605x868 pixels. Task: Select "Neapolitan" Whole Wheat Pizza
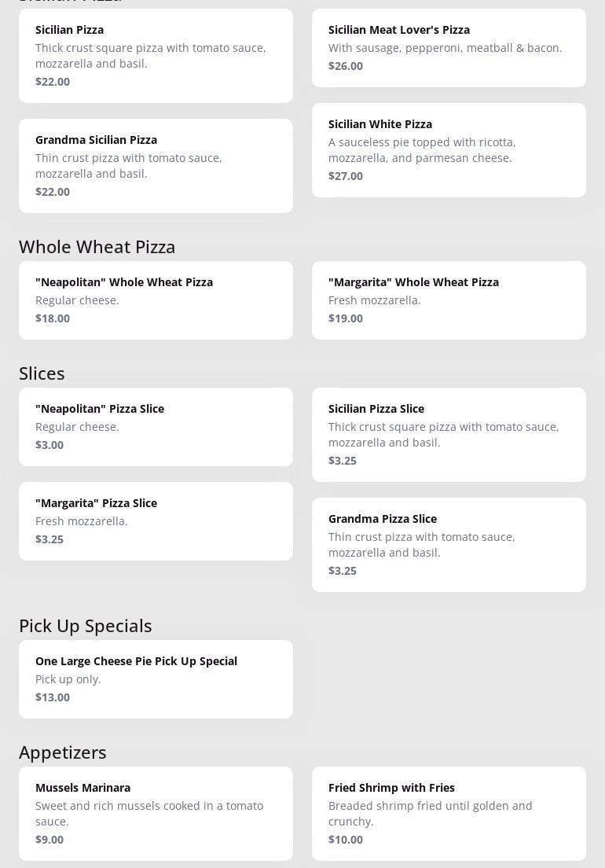(x=156, y=300)
